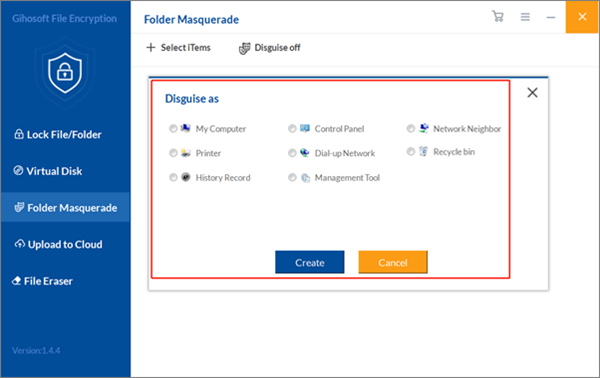Click the Folder Masquerade page title
Viewport: 600px width, 378px height.
point(191,20)
